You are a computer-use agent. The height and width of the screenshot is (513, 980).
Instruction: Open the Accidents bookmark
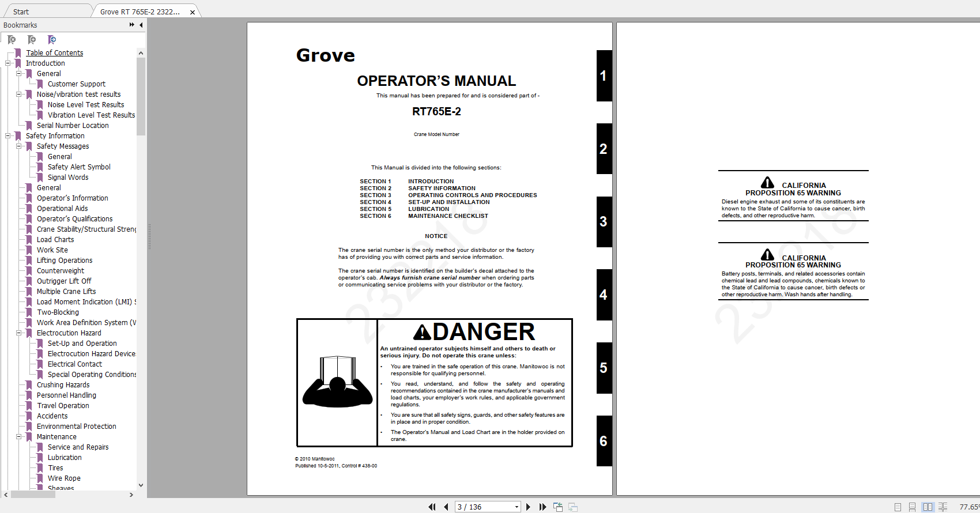(x=52, y=416)
